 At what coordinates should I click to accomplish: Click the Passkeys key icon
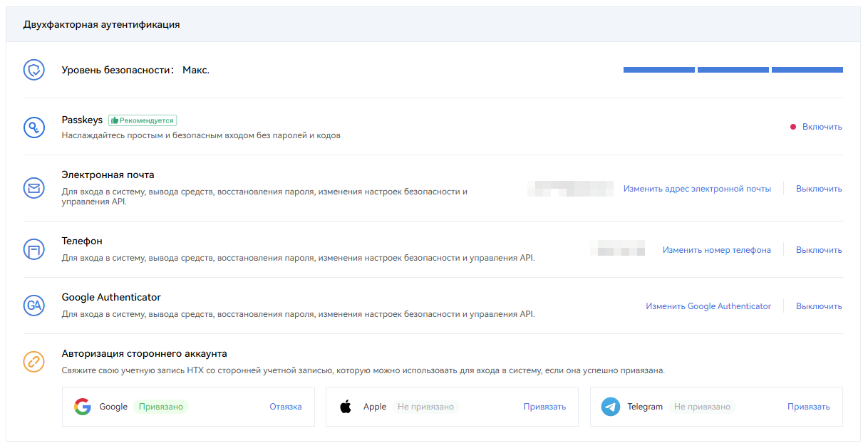coord(34,127)
